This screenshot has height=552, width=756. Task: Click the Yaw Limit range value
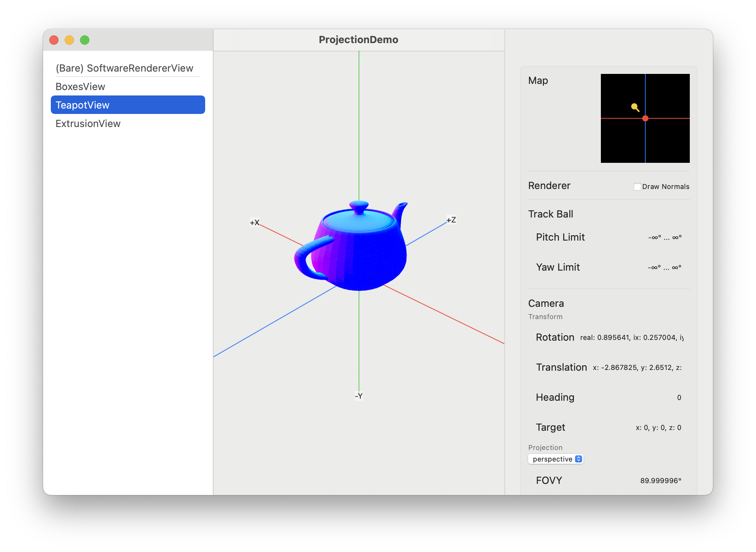click(665, 268)
